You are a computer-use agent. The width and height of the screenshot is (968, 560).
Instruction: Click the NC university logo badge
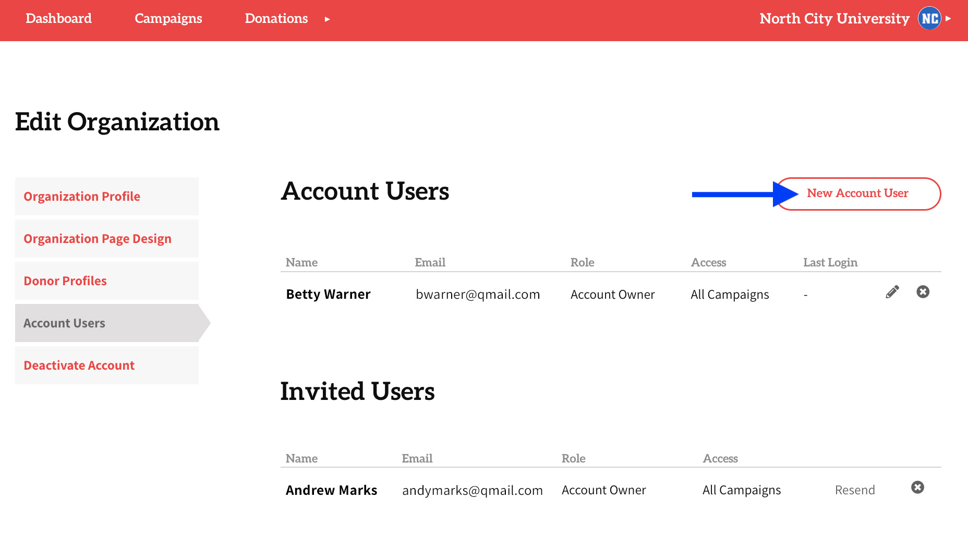coord(929,18)
